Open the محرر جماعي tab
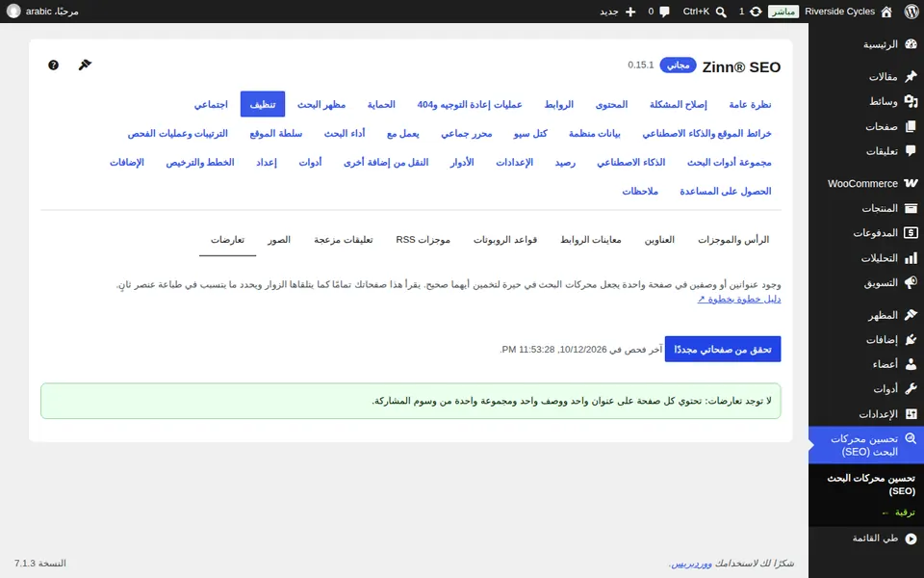The width and height of the screenshot is (924, 578). click(x=466, y=133)
